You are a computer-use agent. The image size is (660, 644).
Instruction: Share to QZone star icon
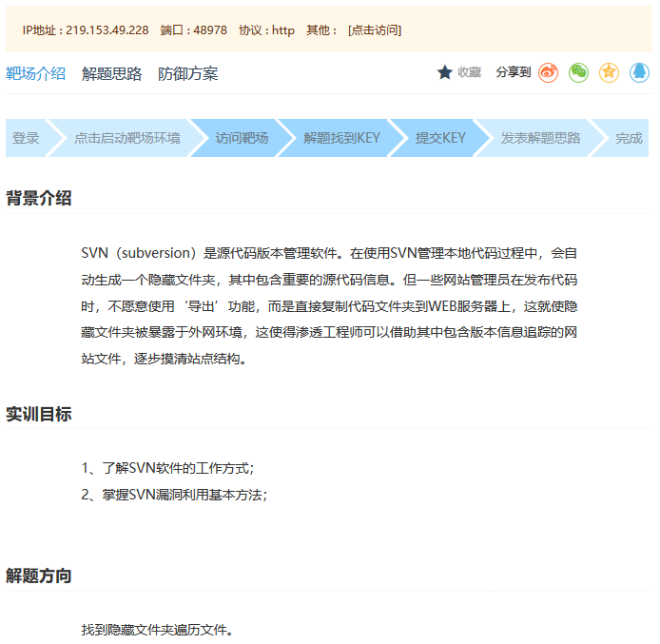[x=609, y=72]
